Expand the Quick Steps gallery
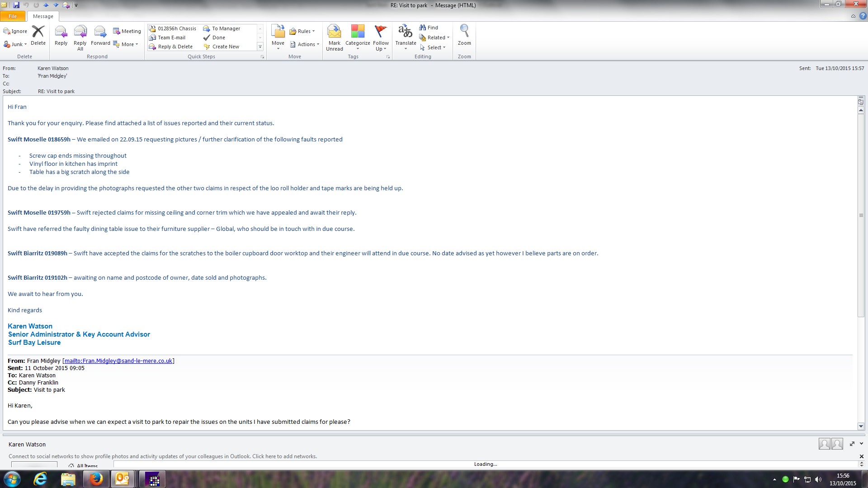868x488 pixels. [260, 47]
